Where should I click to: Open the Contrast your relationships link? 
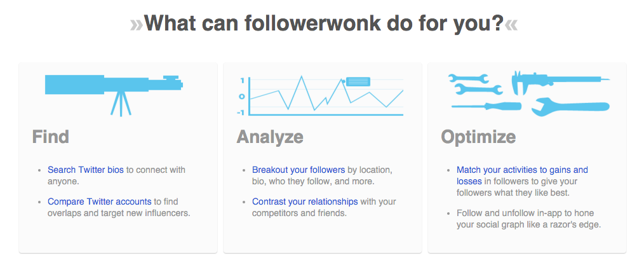click(x=305, y=201)
